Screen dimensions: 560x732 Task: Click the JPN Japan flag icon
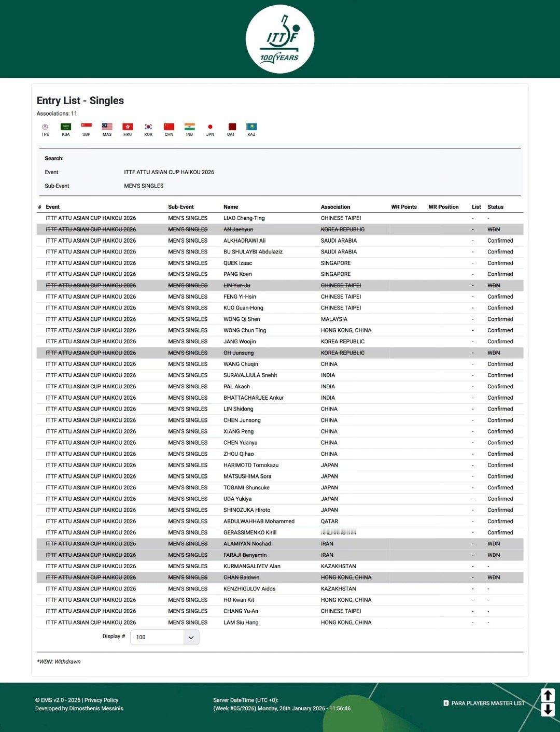click(210, 126)
